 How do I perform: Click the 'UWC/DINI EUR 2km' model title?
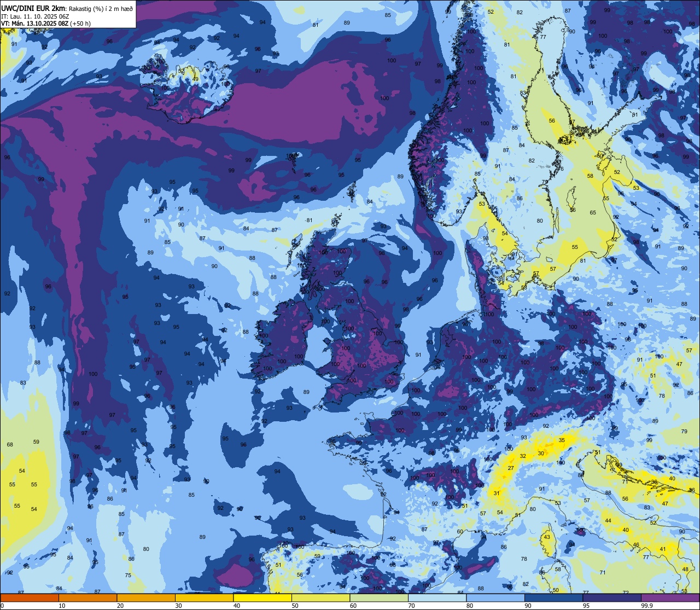(33, 8)
